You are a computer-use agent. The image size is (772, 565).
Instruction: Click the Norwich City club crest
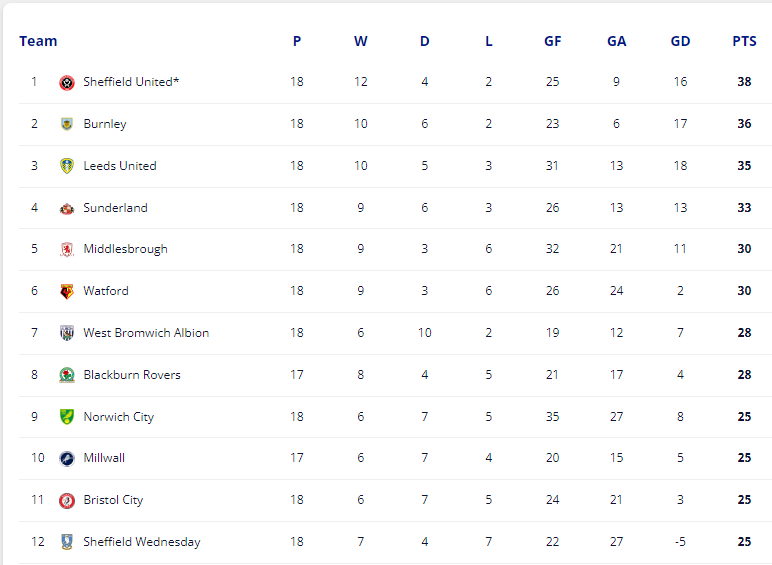pyautogui.click(x=67, y=417)
